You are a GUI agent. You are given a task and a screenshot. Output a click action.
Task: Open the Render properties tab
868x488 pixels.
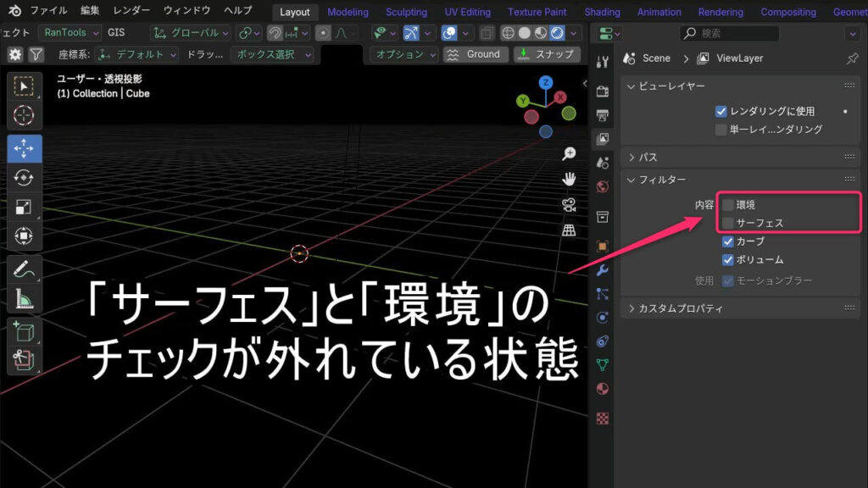pyautogui.click(x=603, y=90)
